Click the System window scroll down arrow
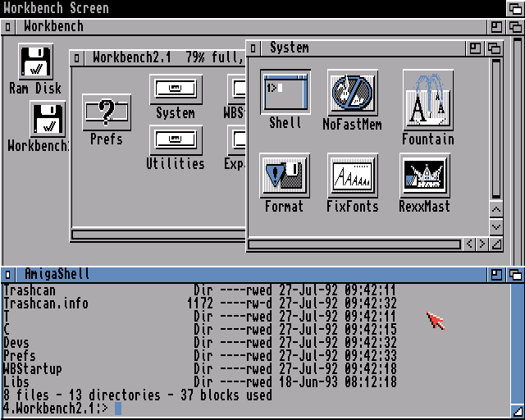This screenshot has height=420, width=525. click(x=495, y=226)
